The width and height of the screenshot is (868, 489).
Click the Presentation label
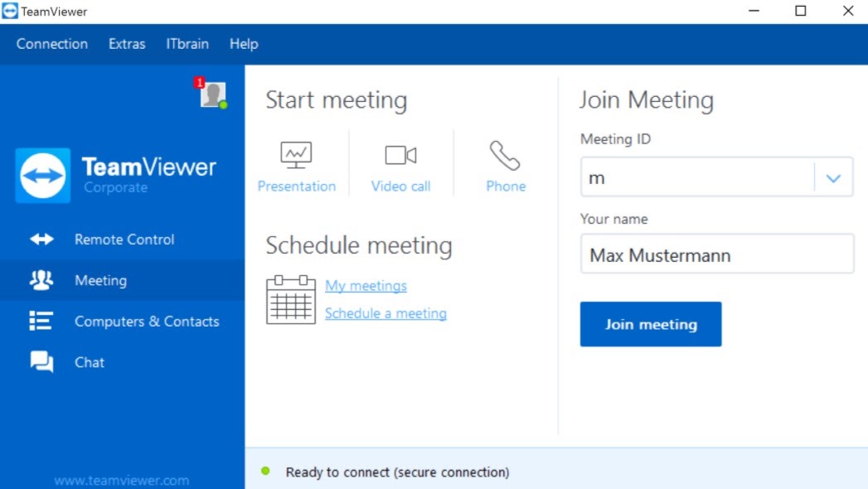click(x=297, y=186)
